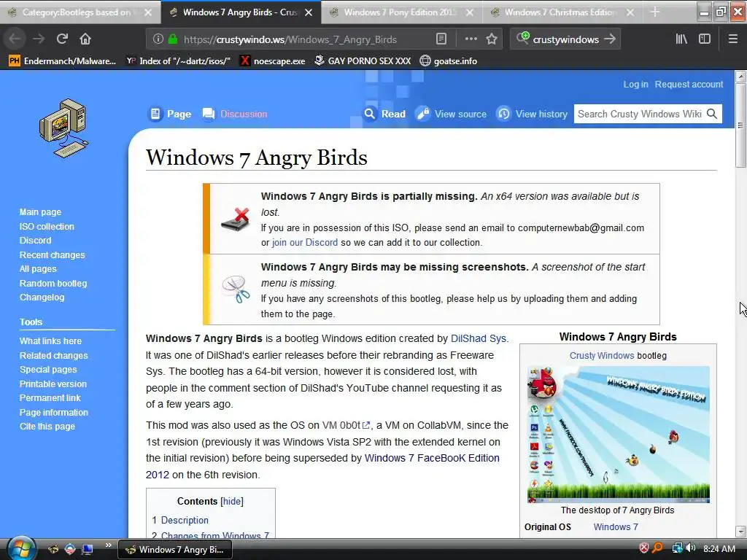
Task: Close the Category:Bootlegs tab
Action: pos(148,12)
